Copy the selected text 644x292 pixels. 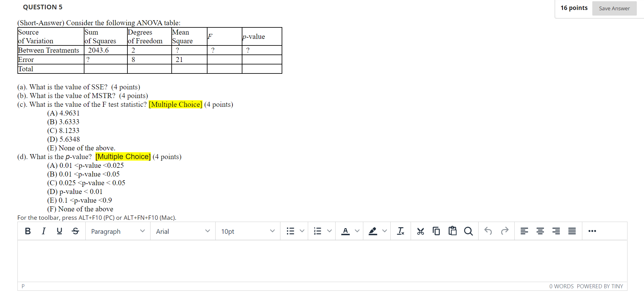point(436,231)
